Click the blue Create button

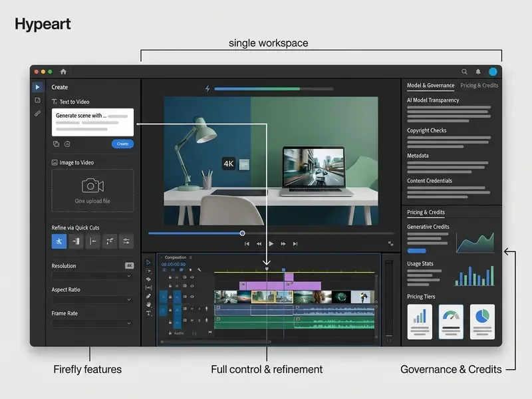(x=122, y=144)
